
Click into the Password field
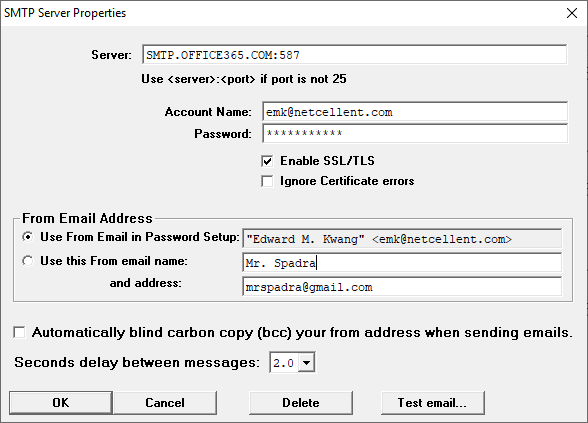[x=415, y=134]
